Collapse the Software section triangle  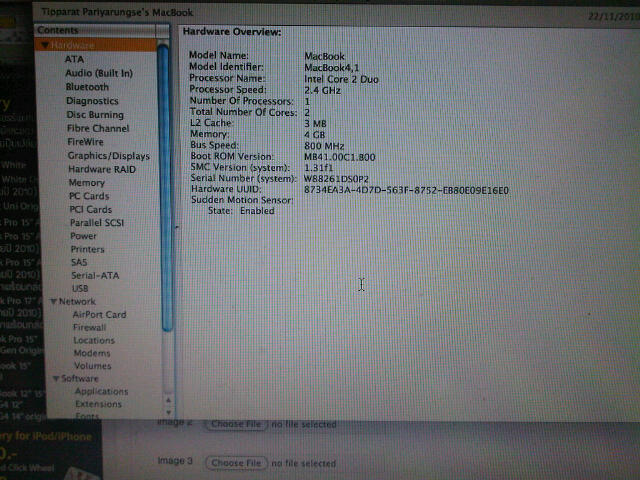click(x=56, y=379)
